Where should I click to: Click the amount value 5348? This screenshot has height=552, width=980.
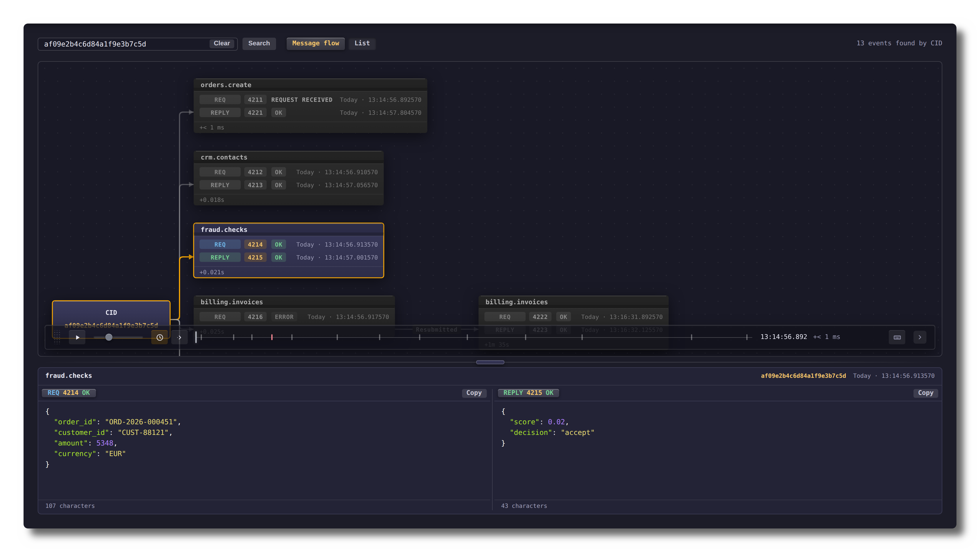(104, 443)
